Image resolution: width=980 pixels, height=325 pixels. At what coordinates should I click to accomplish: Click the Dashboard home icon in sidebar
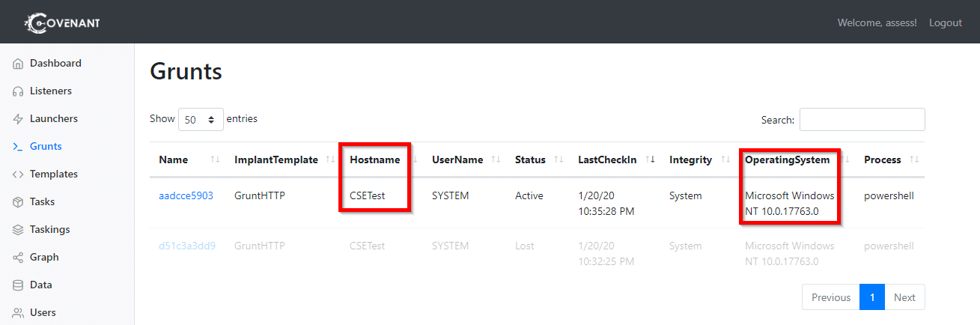tap(18, 64)
